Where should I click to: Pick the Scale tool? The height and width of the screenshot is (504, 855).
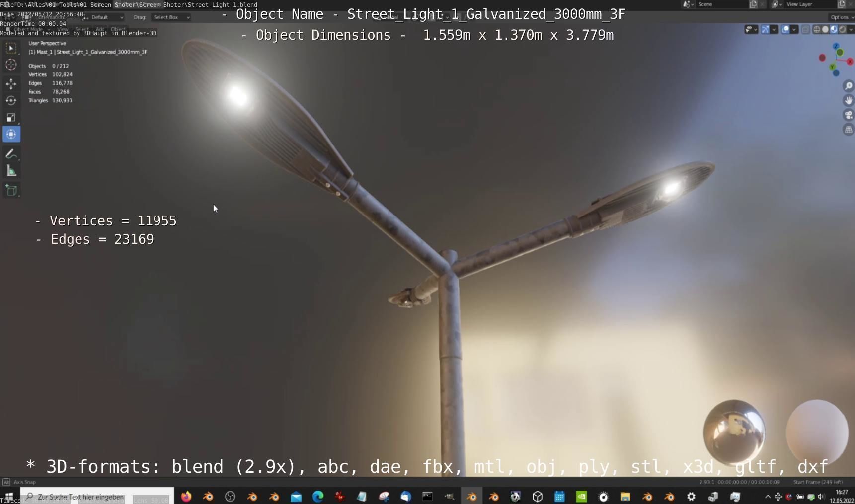pos(11,118)
